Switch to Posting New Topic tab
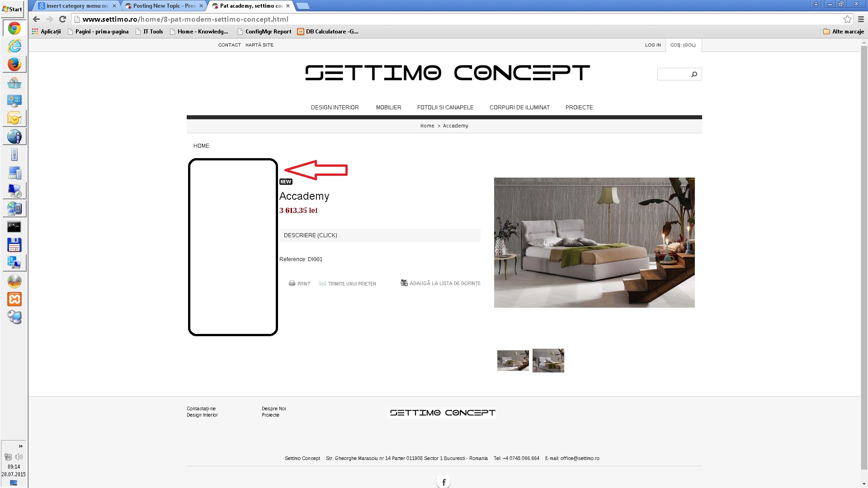This screenshot has height=488, width=868. (164, 6)
